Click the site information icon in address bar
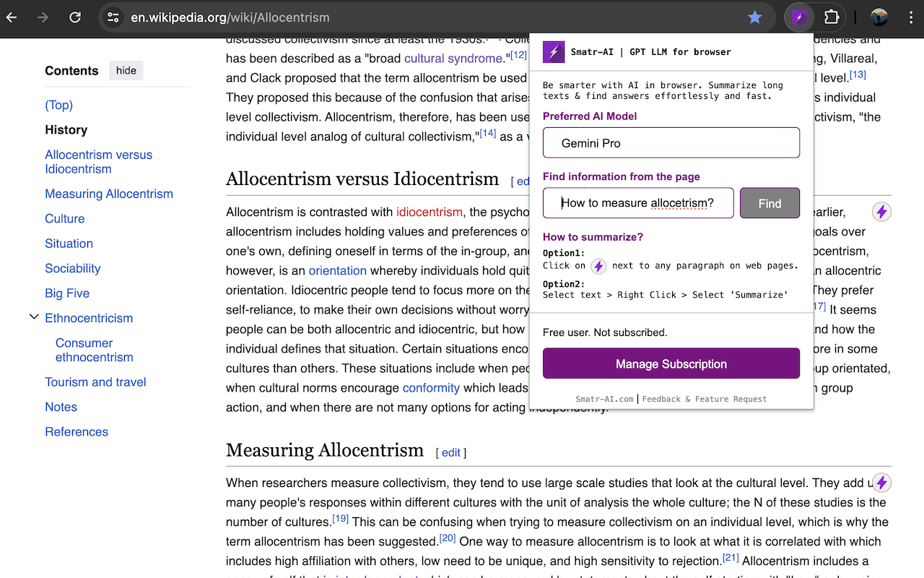The image size is (924, 578). coord(113,17)
